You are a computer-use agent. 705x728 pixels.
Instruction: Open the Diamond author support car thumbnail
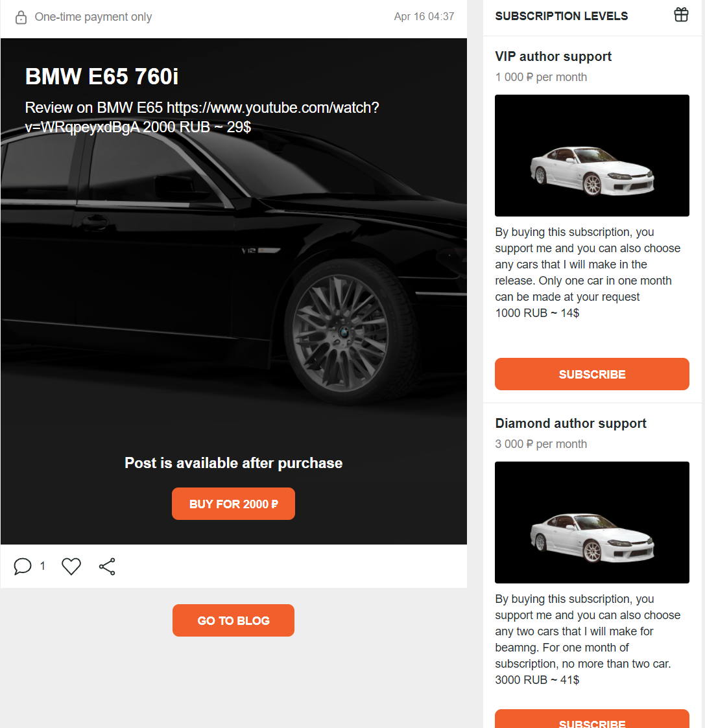pos(591,523)
